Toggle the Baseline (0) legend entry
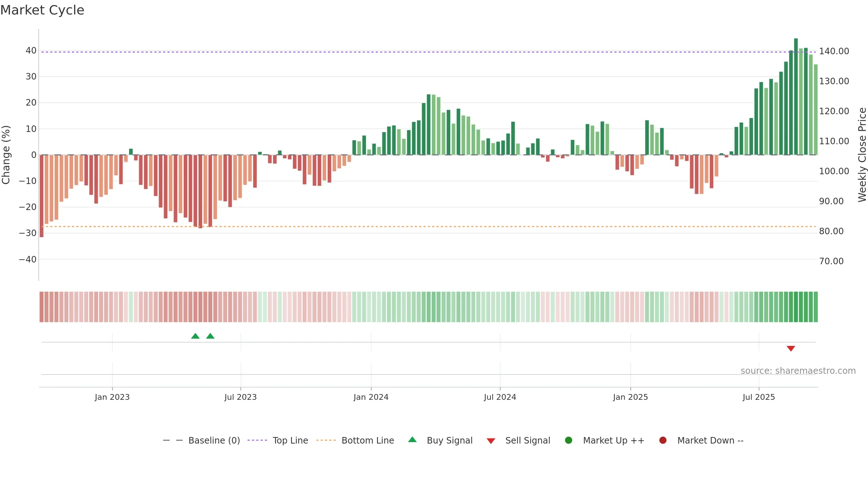 pyautogui.click(x=201, y=440)
